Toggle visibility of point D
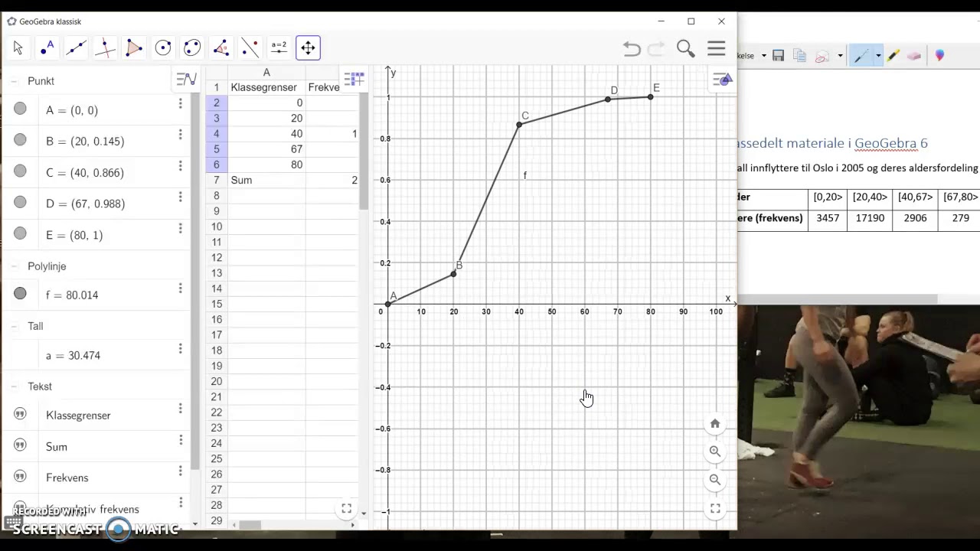 click(20, 203)
